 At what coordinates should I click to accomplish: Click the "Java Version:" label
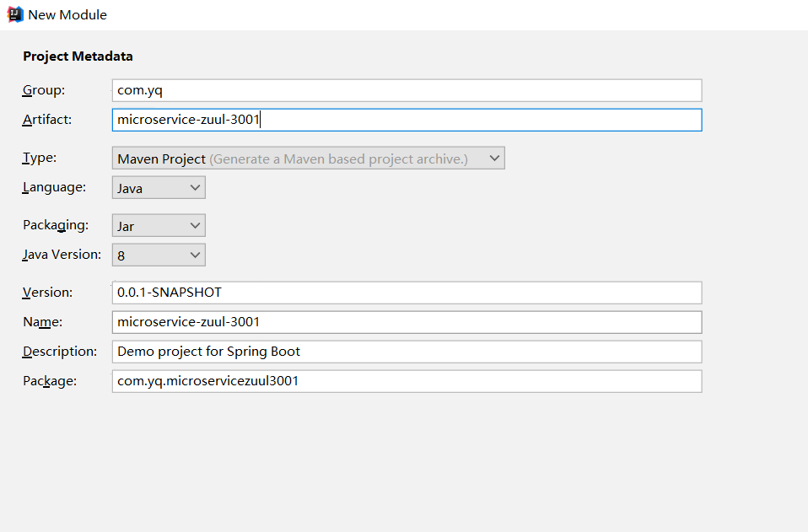pyautogui.click(x=62, y=255)
